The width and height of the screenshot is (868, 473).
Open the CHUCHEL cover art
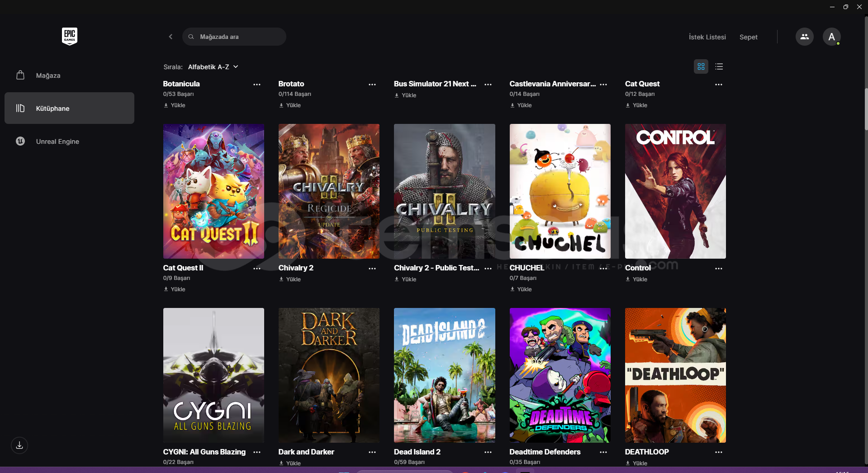[560, 191]
